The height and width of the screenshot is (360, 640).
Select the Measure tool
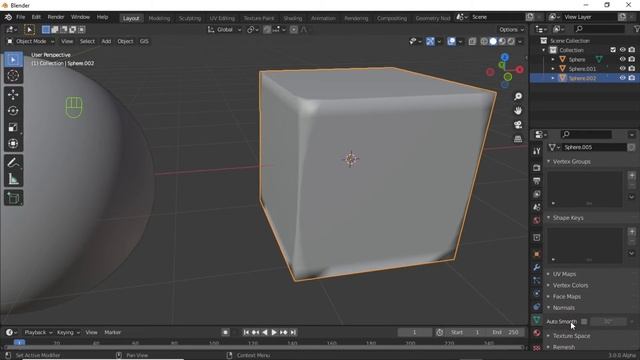pyautogui.click(x=13, y=179)
